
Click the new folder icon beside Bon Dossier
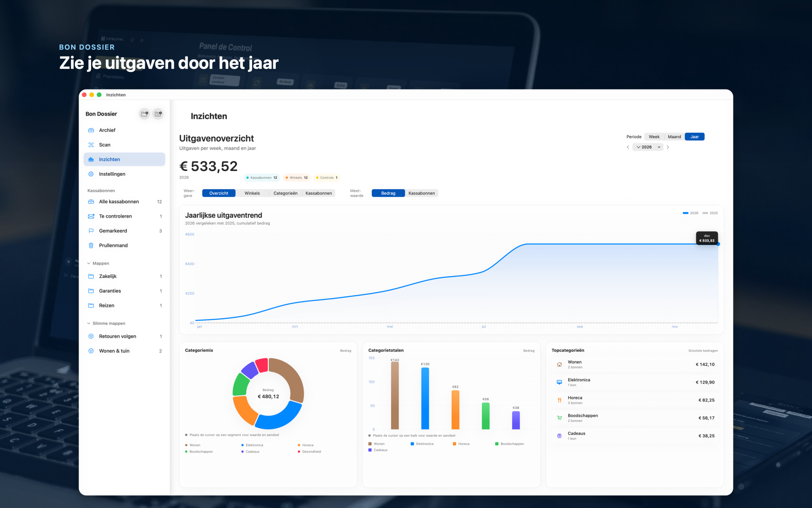144,114
